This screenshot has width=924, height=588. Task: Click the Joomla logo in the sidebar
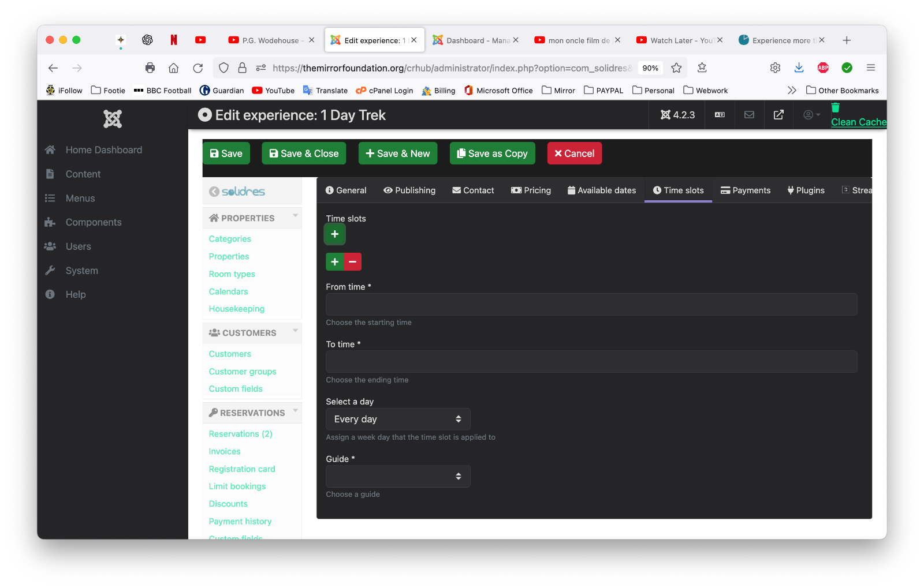(113, 119)
